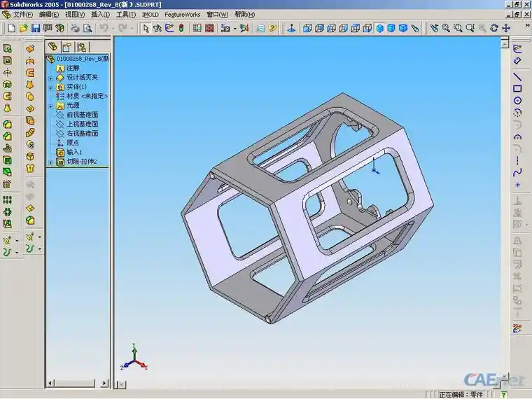Open the 视图(V) menu
This screenshot has height=399, width=532.
click(x=75, y=15)
